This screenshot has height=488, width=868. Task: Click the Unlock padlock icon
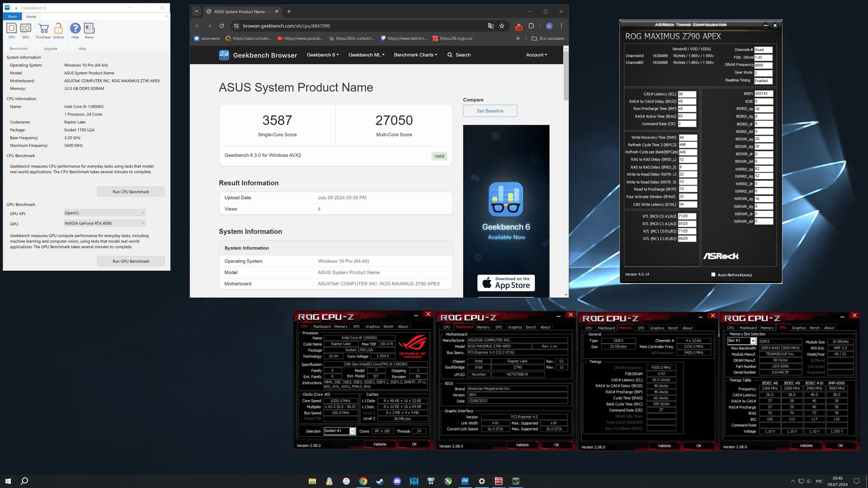(x=58, y=31)
